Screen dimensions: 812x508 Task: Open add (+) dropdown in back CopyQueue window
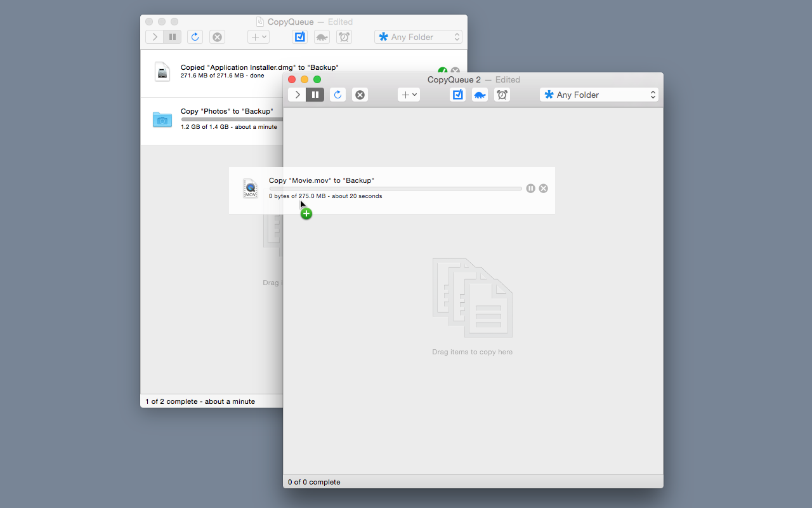(259, 37)
